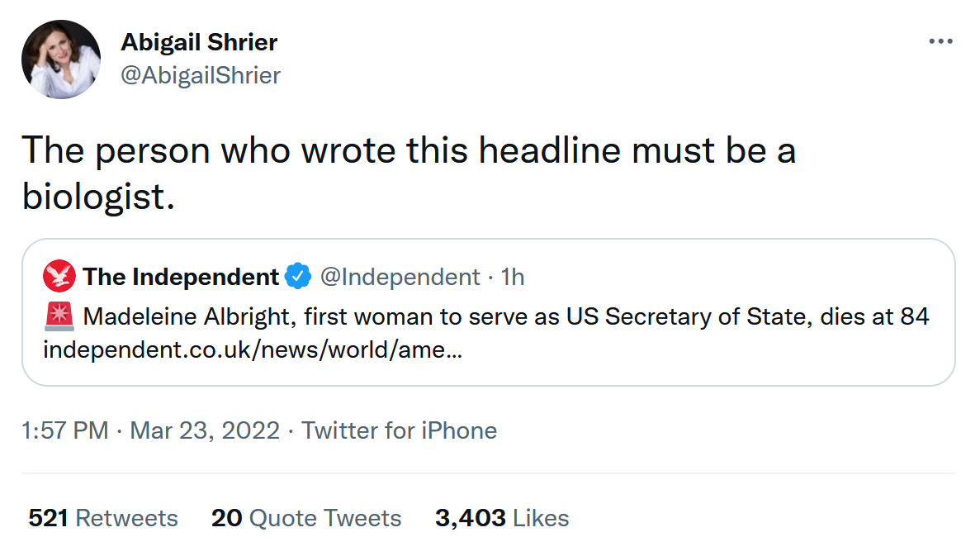Image resolution: width=980 pixels, height=556 pixels.
Task: Open the @Independent handle
Action: point(400,277)
